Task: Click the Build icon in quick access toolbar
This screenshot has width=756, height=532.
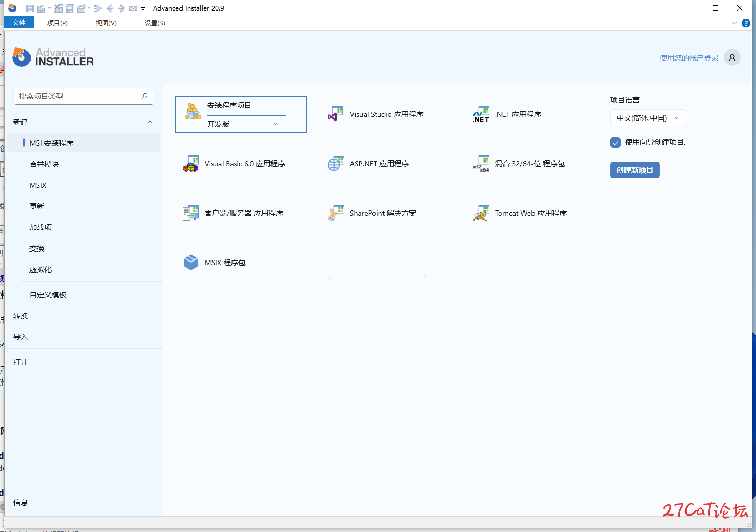Action: click(41, 8)
